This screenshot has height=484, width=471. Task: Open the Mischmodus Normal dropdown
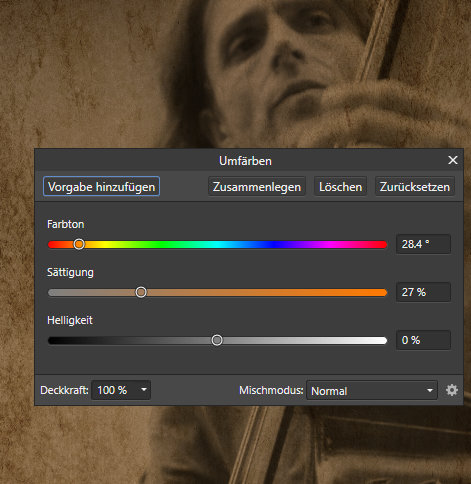pyautogui.click(x=372, y=390)
